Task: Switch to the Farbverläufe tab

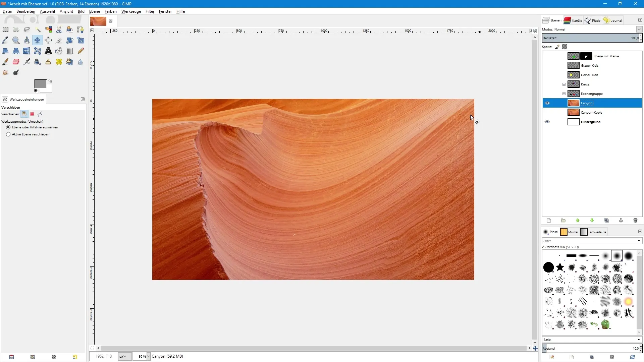Action: pos(593,232)
